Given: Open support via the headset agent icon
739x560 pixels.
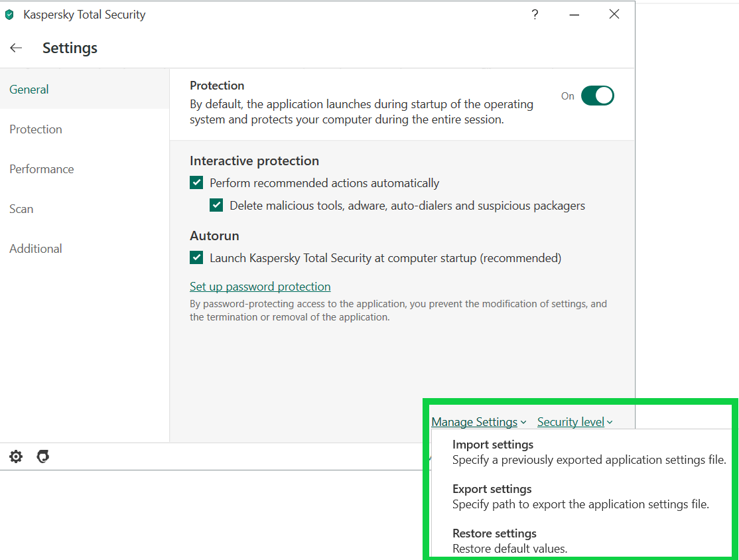Looking at the screenshot, I should pyautogui.click(x=43, y=456).
